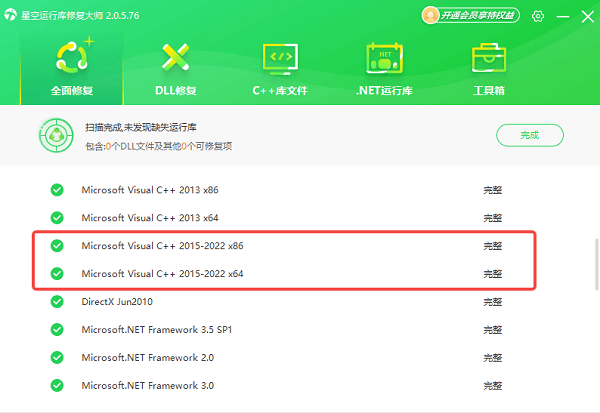This screenshot has width=600, height=413.
Task: Open settings via gear icon
Action: (538, 16)
